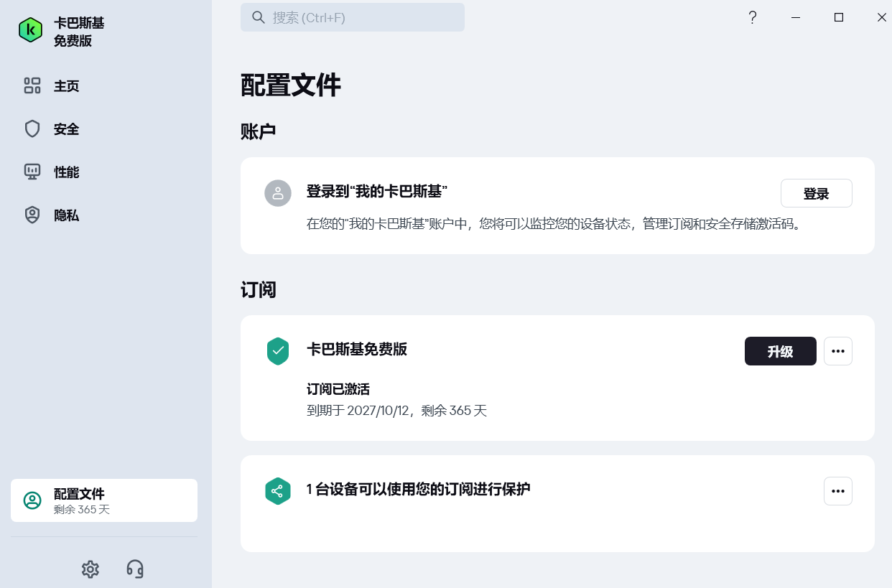This screenshot has width=892, height=588.
Task: Open support via headset icon
Action: tap(135, 569)
